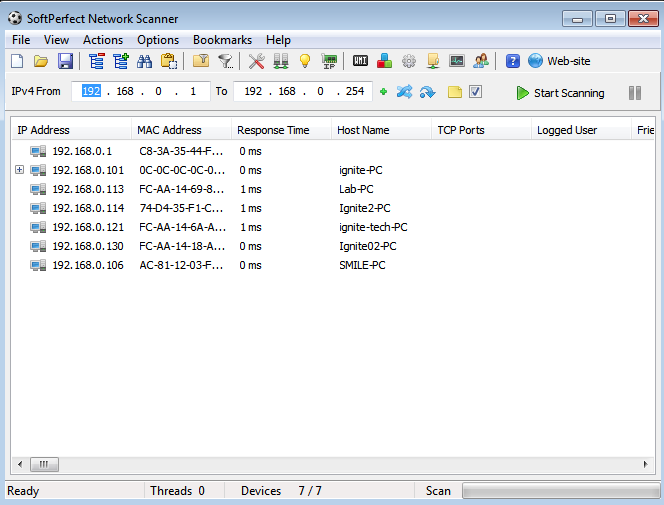Click the pause scanning button
Viewport: 664px width, 505px height.
(635, 93)
